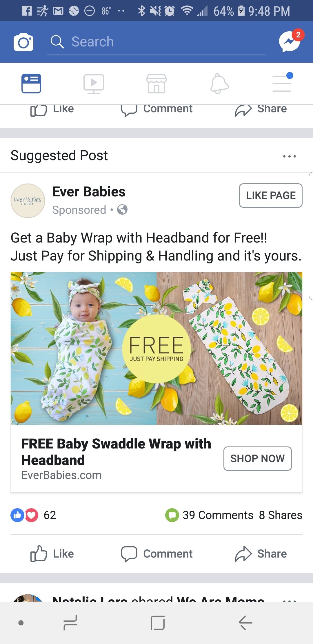Image resolution: width=313 pixels, height=644 pixels.
Task: Tap the Search field
Action: click(156, 42)
